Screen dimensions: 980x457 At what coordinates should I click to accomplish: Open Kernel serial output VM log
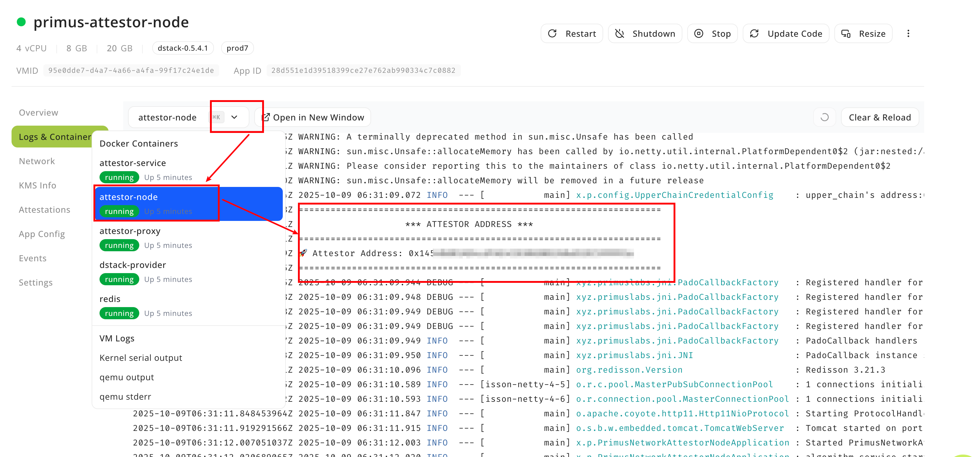tap(141, 358)
